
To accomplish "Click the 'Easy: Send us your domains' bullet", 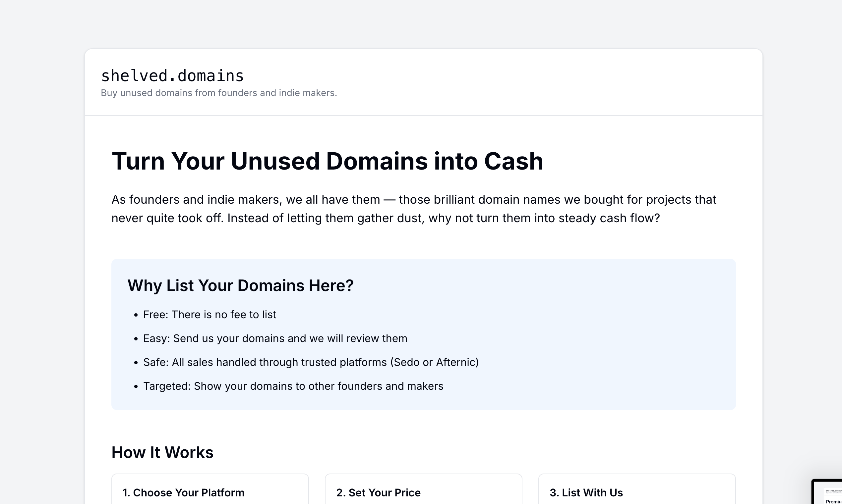I will (x=275, y=338).
